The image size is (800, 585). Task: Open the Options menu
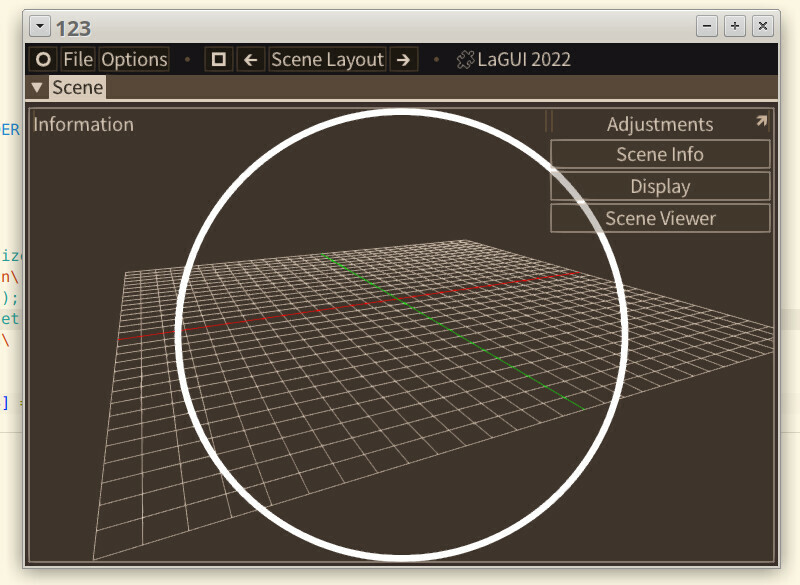(134, 60)
